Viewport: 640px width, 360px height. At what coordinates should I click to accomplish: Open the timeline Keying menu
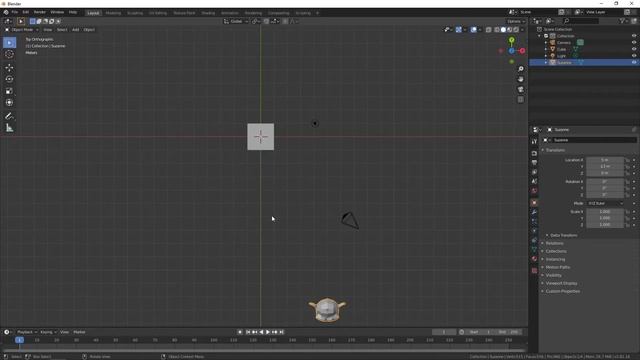[48, 332]
